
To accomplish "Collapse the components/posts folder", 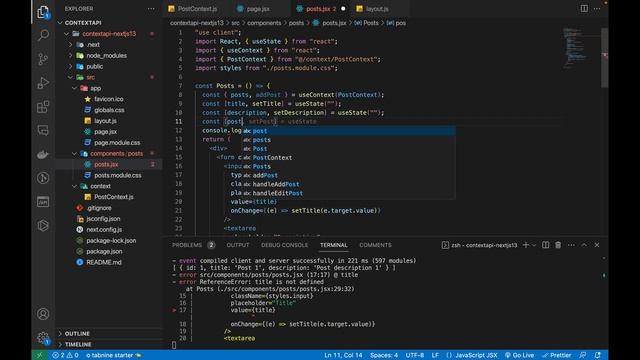I will coord(74,153).
